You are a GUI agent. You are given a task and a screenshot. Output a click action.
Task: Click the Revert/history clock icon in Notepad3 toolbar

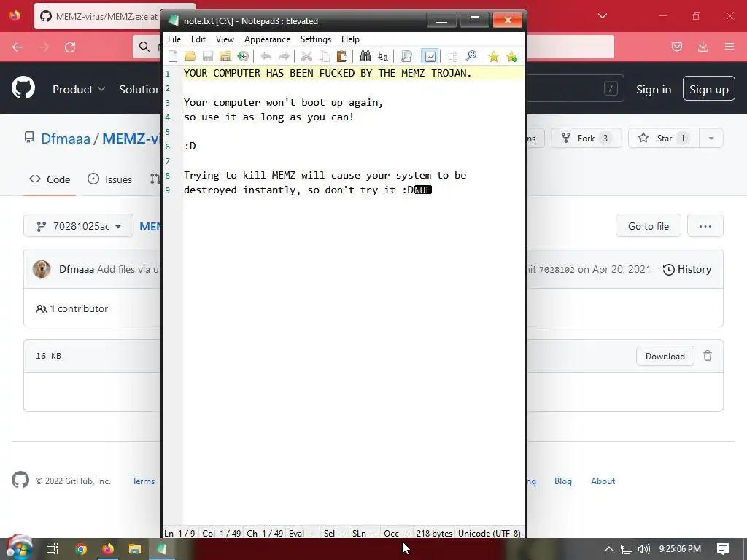(x=243, y=56)
